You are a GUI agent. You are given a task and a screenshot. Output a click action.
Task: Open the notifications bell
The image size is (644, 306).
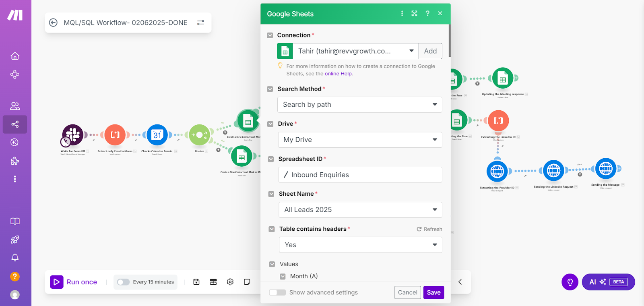[15, 258]
